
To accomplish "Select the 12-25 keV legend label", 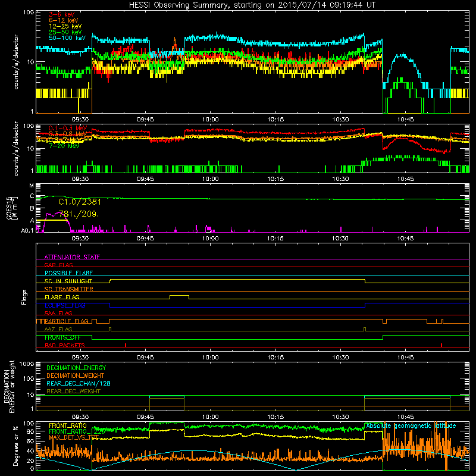I will (65, 26).
